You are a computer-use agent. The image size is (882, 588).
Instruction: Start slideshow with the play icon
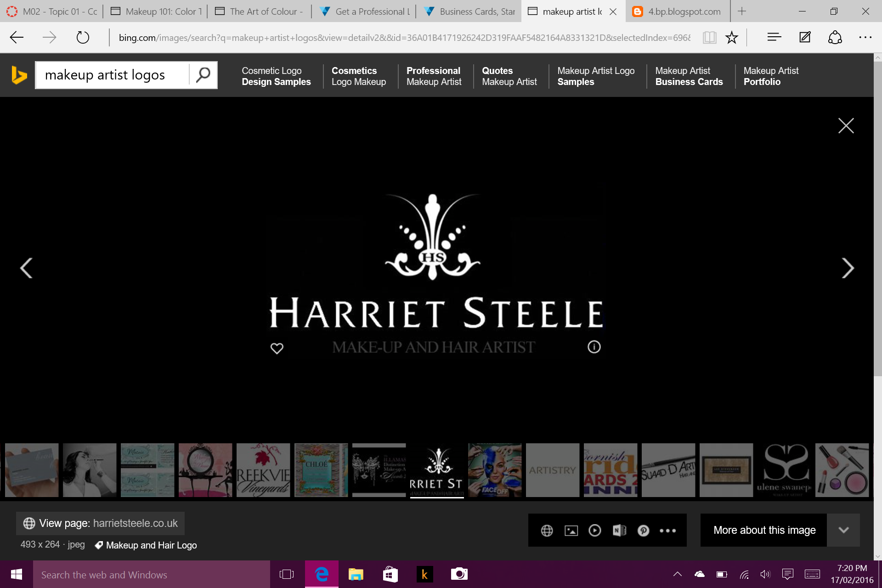pyautogui.click(x=595, y=531)
